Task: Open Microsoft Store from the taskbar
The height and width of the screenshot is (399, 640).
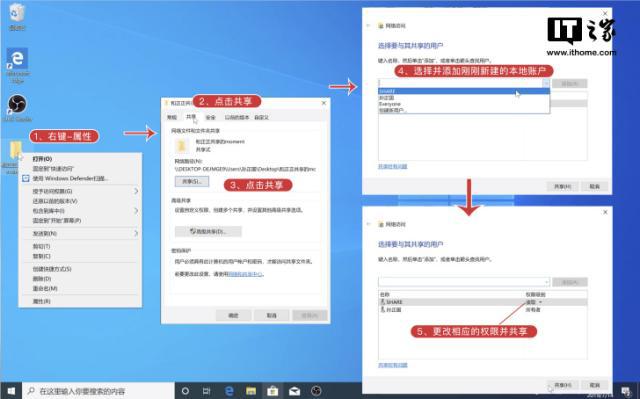Action: pyautogui.click(x=272, y=391)
